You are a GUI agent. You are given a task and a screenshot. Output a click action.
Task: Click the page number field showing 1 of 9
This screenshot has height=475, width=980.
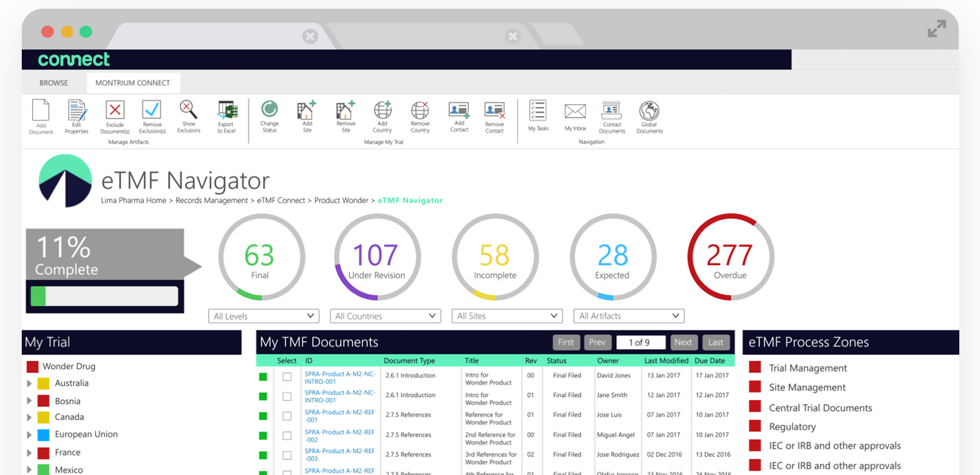640,342
